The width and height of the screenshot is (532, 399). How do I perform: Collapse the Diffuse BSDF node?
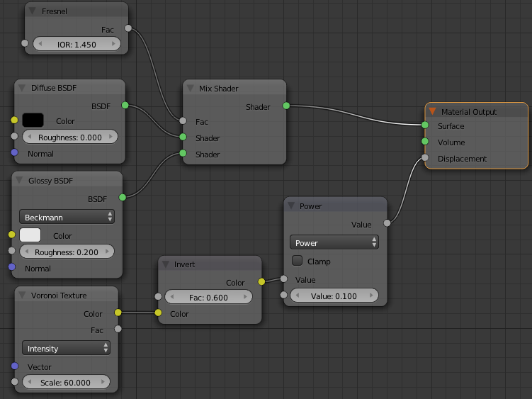(22, 88)
